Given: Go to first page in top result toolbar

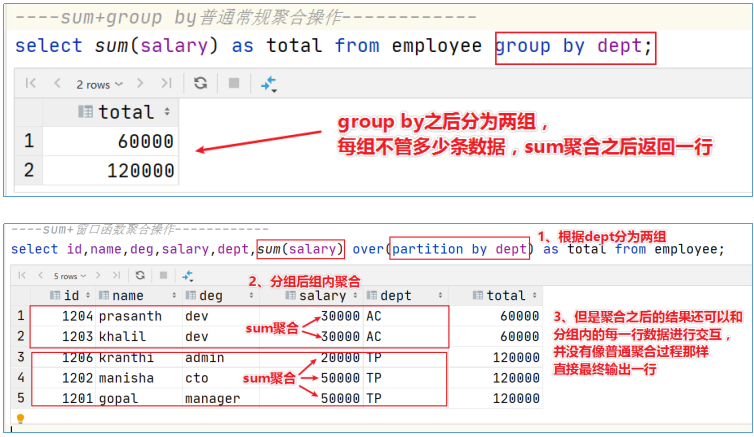Looking at the screenshot, I should click(x=31, y=84).
